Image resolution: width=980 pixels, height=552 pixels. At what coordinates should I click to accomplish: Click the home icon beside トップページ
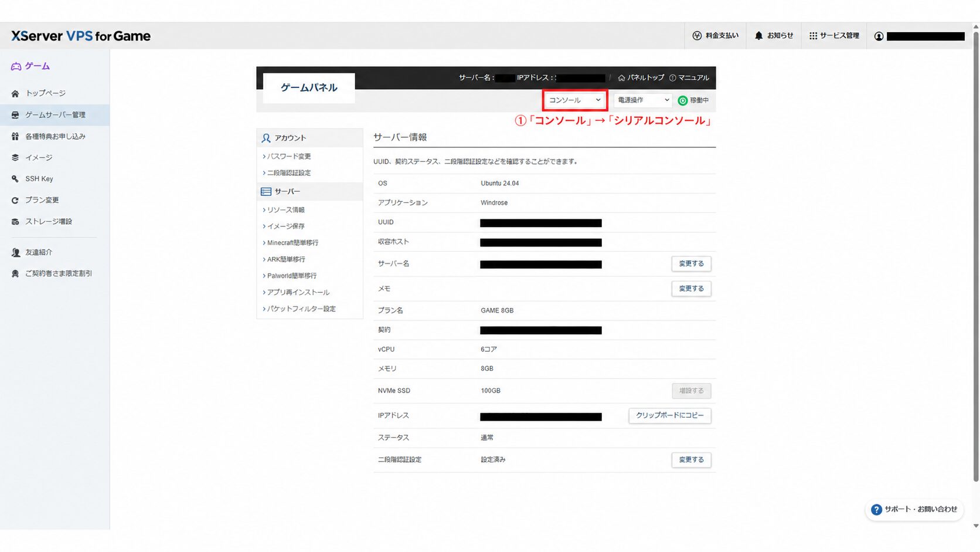pos(15,93)
